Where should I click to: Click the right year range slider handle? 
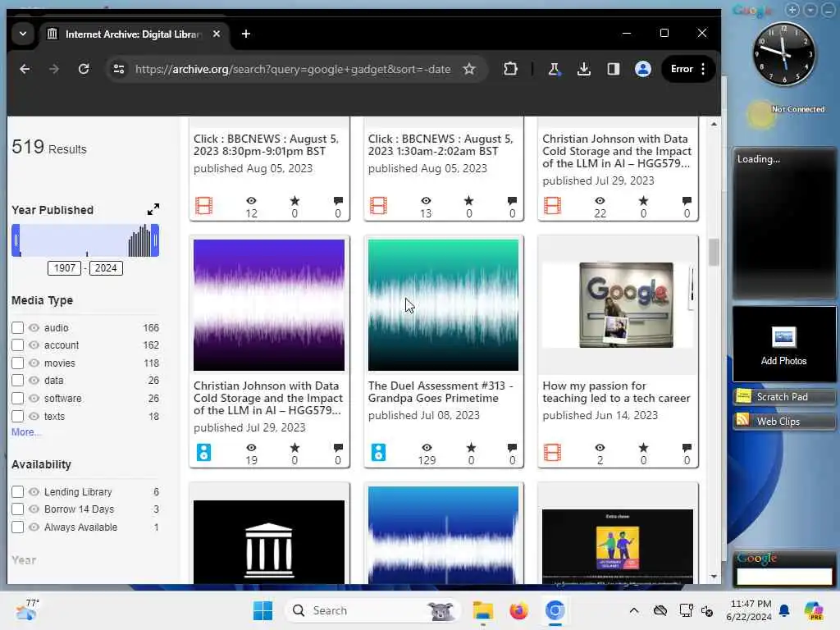point(155,240)
